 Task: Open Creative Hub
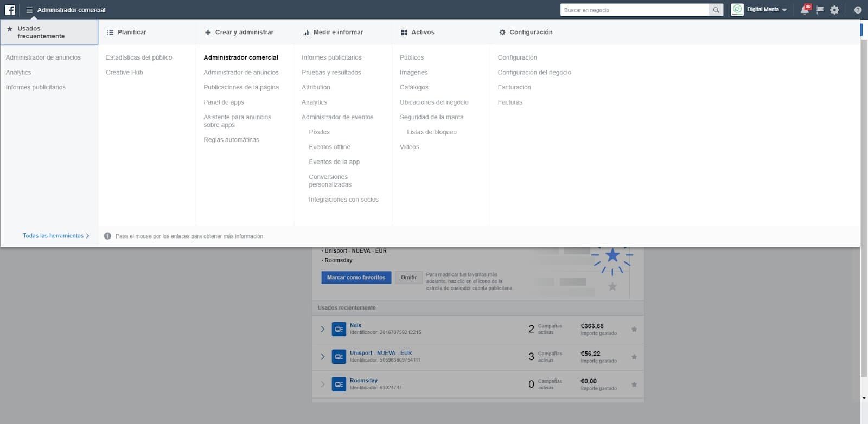click(x=124, y=72)
